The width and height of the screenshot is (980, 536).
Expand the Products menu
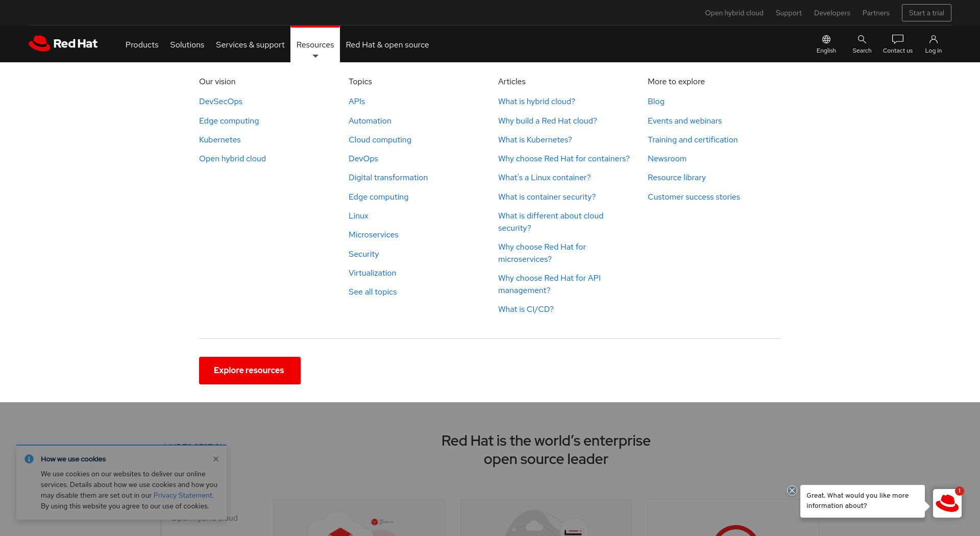[x=142, y=45]
